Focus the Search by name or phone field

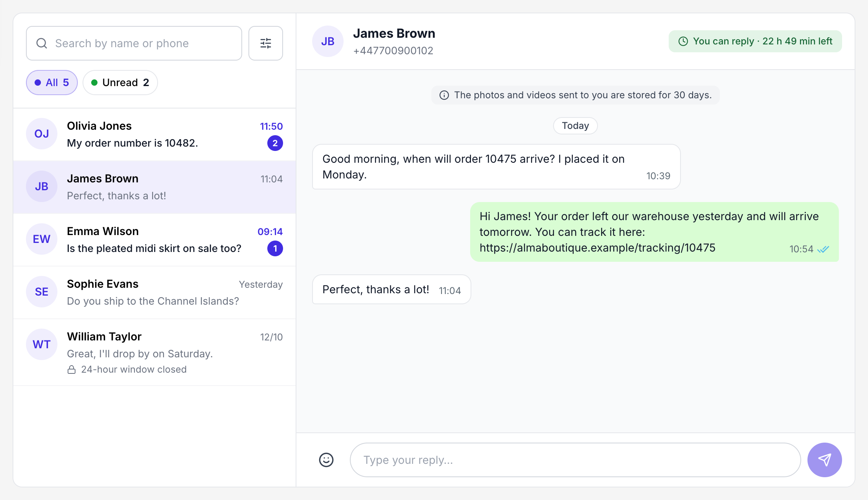click(134, 43)
